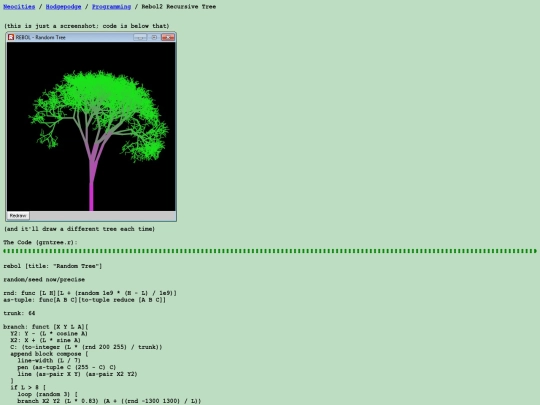Click the code line 'line-width (L / 7)'

pos(49,360)
